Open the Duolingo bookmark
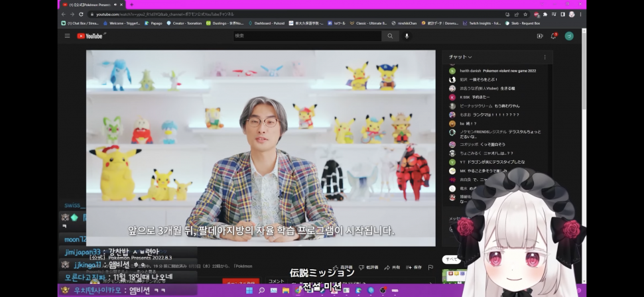The image size is (644, 297). [225, 23]
